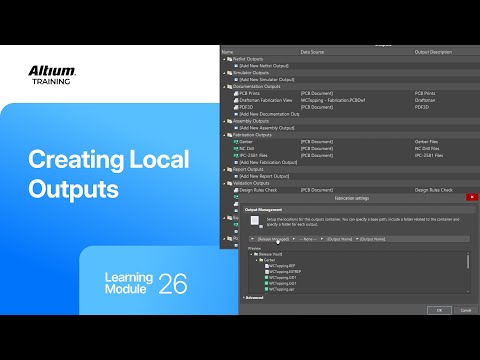Click the Design Rules Check output icon
Screen dimensions: 480x360
pyautogui.click(x=236, y=190)
